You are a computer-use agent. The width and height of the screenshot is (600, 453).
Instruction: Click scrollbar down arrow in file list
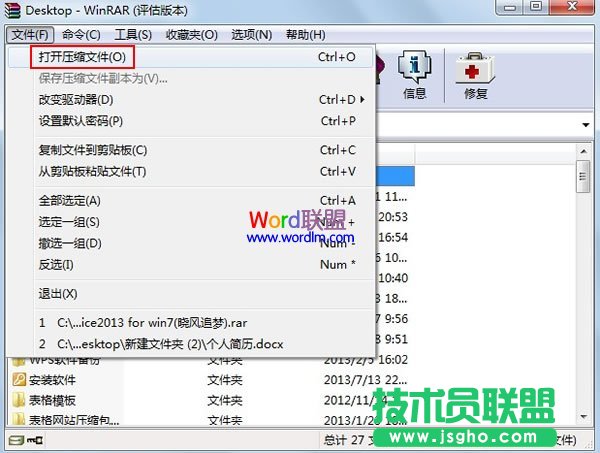(583, 416)
